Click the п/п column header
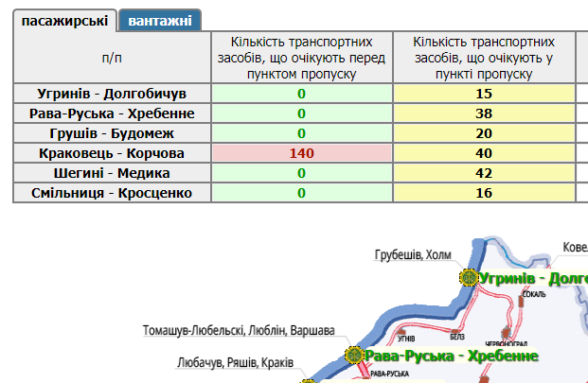The image size is (588, 383). pyautogui.click(x=112, y=58)
